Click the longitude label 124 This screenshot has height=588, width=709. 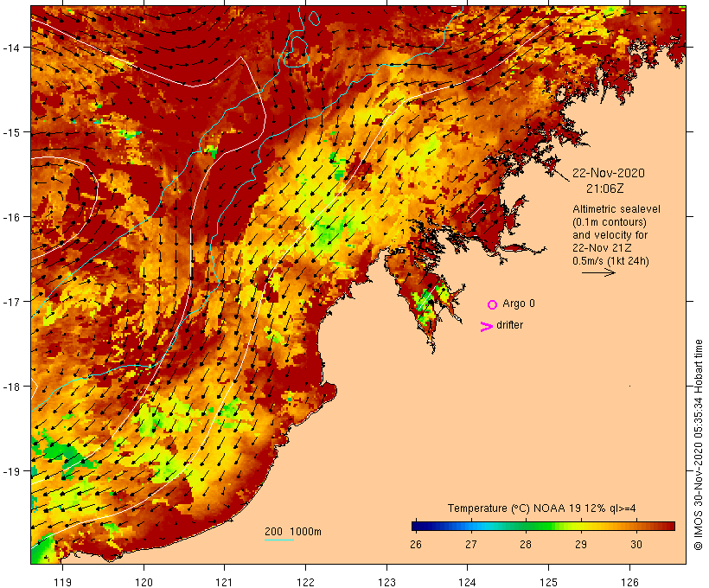point(468,582)
